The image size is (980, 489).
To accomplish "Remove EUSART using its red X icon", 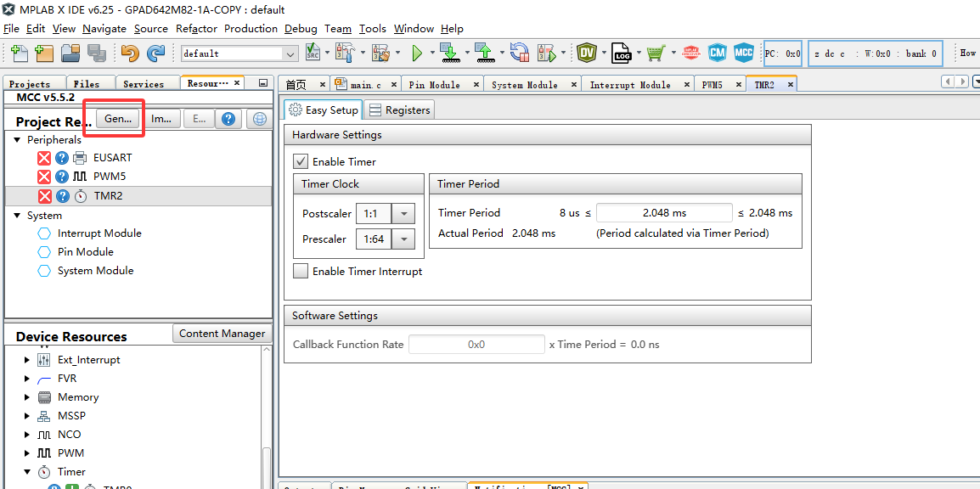I will (44, 158).
